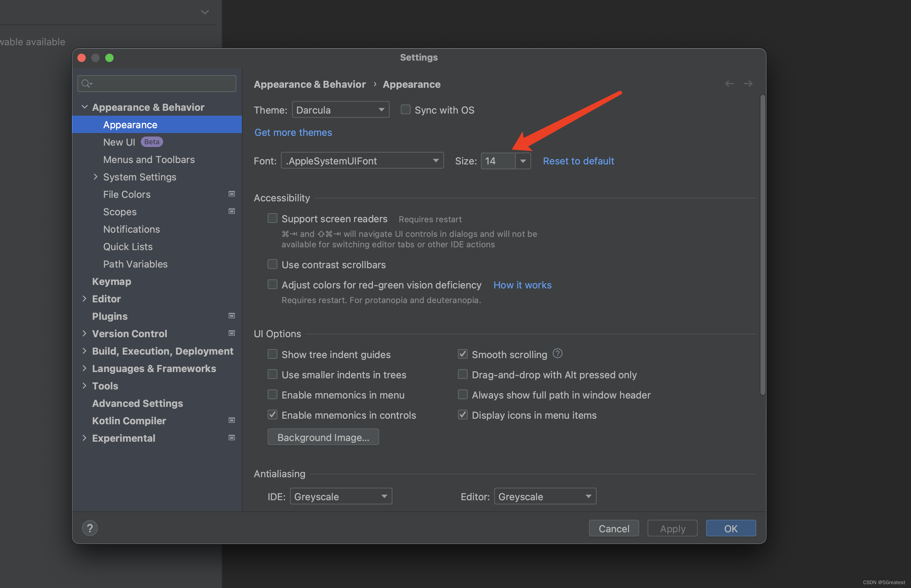Expand the Editor settings section
Image resolution: width=911 pixels, height=588 pixels.
(x=84, y=299)
